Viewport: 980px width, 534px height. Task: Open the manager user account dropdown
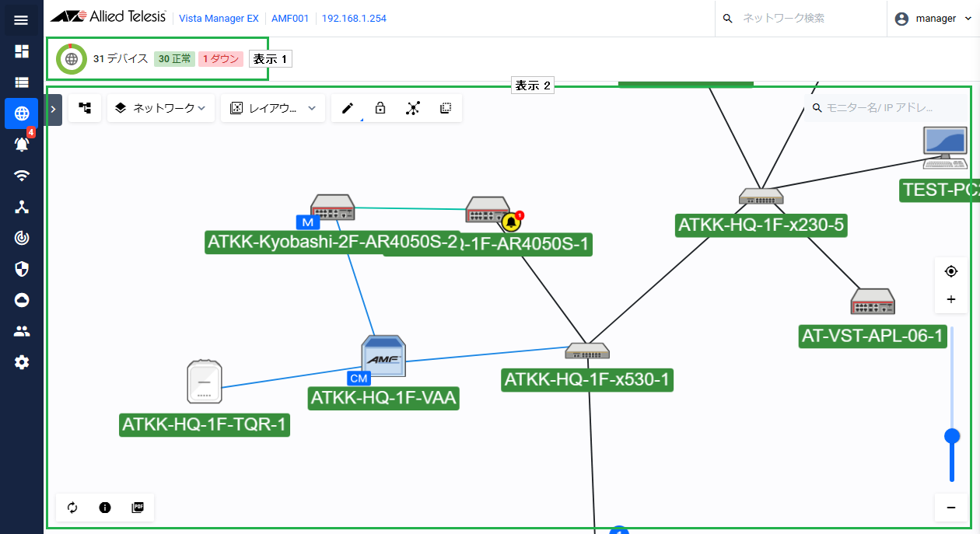[933, 19]
